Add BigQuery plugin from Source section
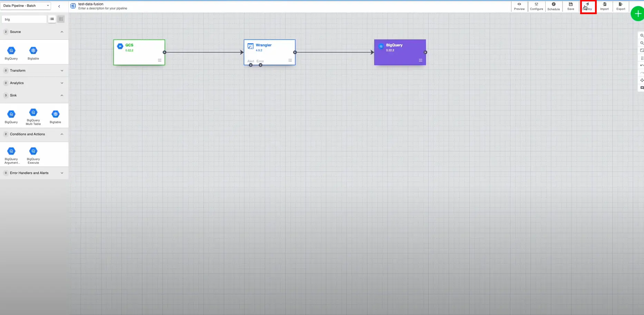The width and height of the screenshot is (644, 315). tap(11, 53)
